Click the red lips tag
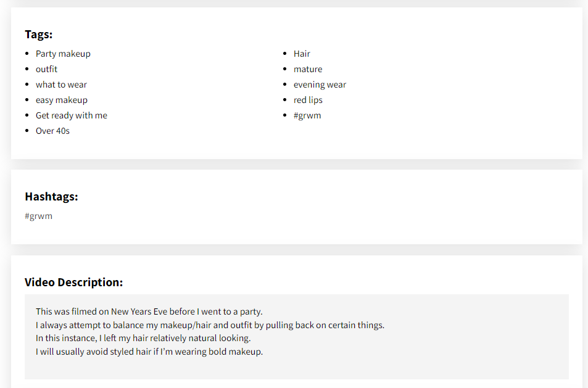The width and height of the screenshot is (588, 388). coord(308,100)
